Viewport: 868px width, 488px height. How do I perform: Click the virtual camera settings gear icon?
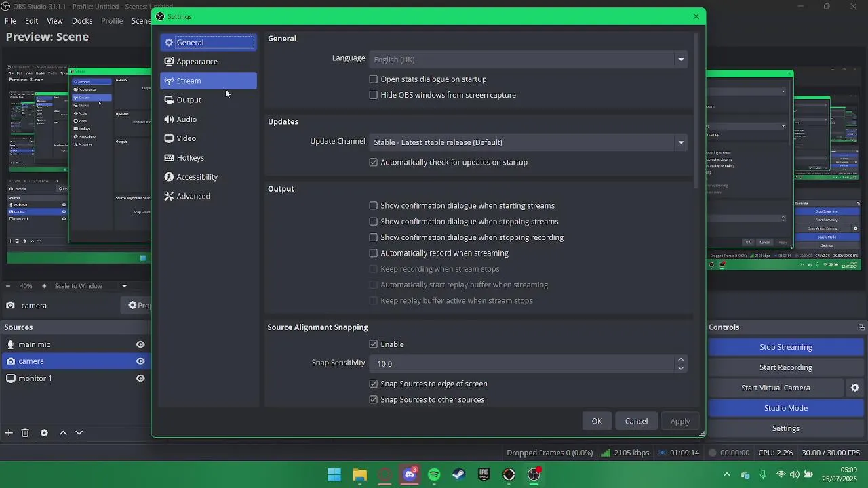[854, 388]
